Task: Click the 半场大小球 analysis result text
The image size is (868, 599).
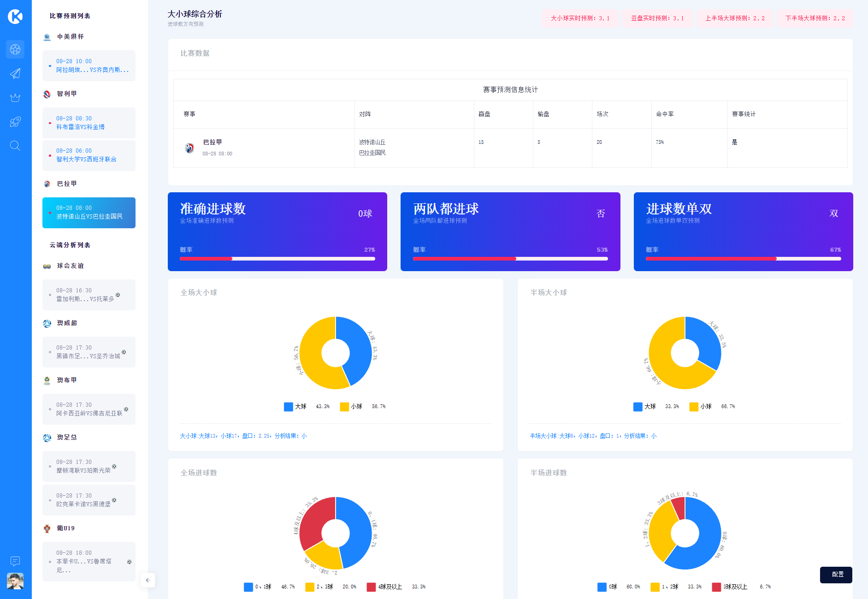Action: pyautogui.click(x=593, y=436)
